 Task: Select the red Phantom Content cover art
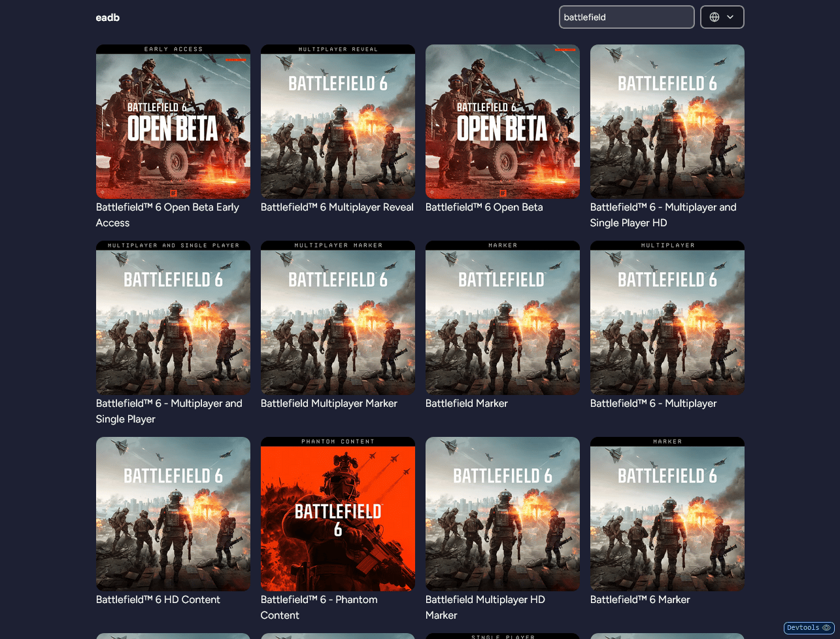[338, 514]
